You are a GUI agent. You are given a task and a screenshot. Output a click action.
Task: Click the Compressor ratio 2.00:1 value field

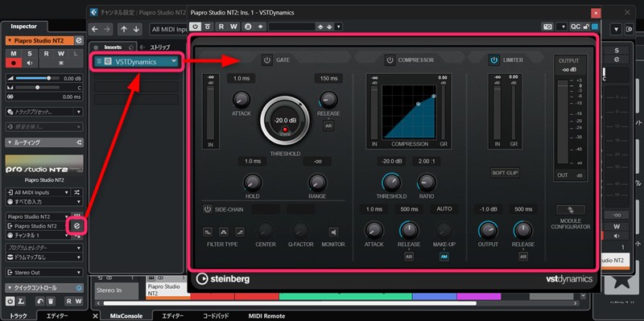coord(427,162)
